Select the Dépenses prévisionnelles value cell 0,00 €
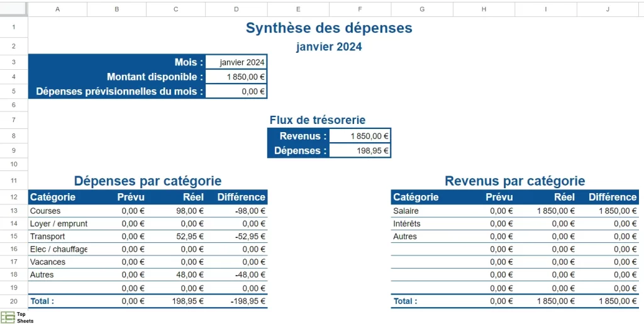The width and height of the screenshot is (644, 324). (236, 91)
